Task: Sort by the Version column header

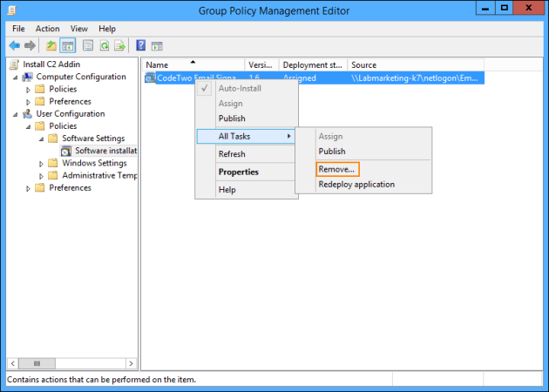Action: (x=261, y=65)
